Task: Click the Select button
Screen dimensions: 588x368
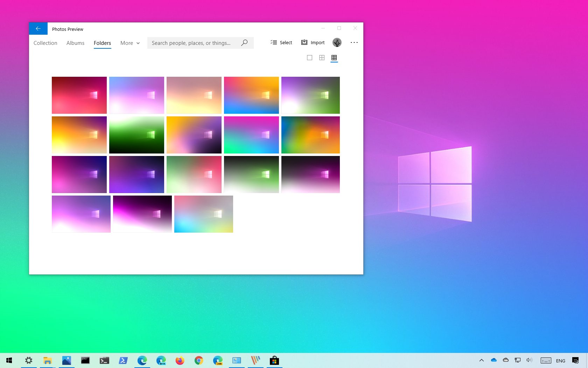Action: [x=281, y=42]
